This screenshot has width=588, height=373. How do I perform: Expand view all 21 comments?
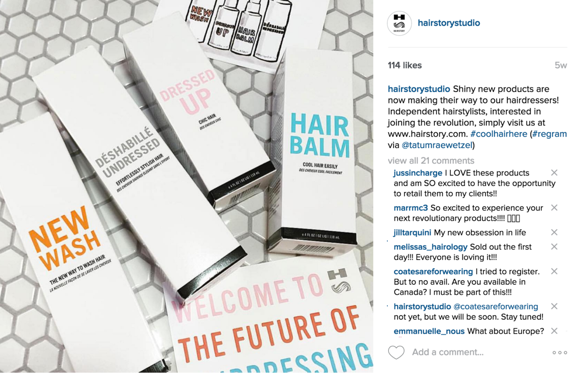(431, 161)
